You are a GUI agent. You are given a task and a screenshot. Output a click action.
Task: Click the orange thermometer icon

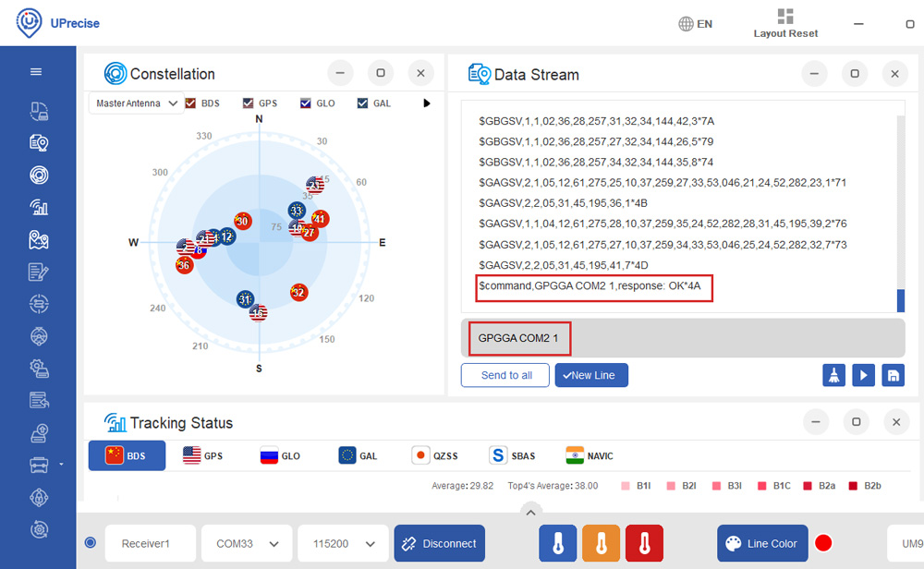click(x=601, y=543)
